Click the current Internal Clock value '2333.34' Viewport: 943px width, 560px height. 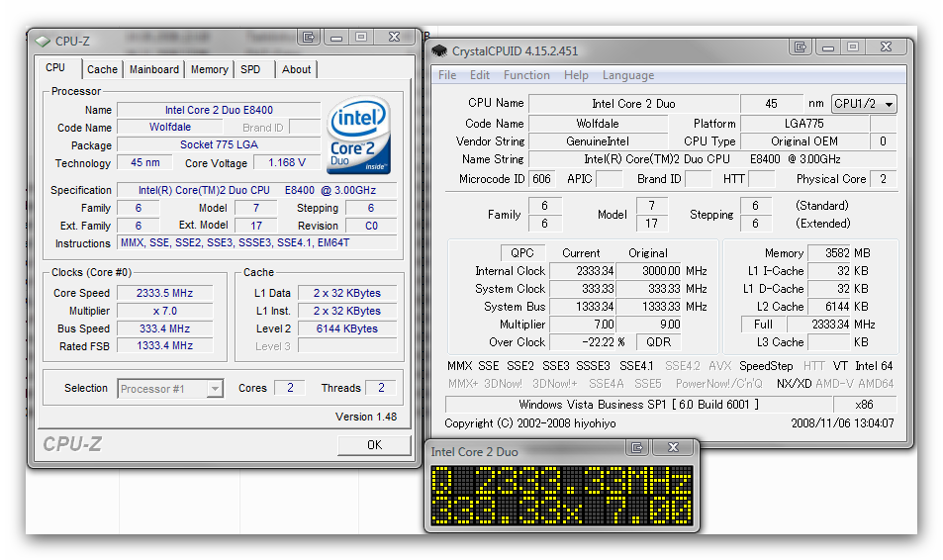point(582,271)
